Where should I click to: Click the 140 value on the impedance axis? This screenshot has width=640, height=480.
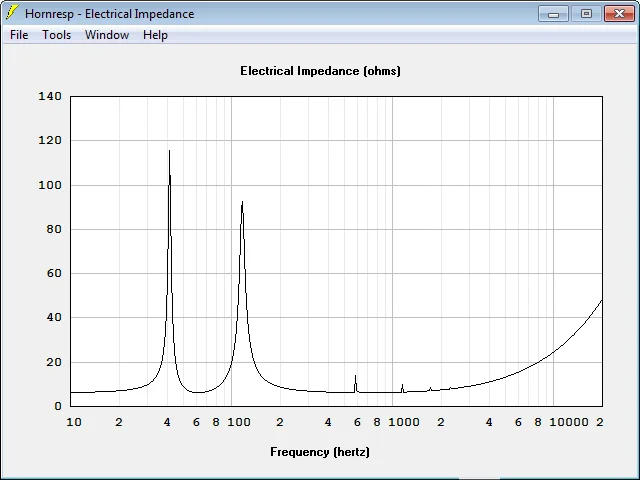click(x=50, y=96)
